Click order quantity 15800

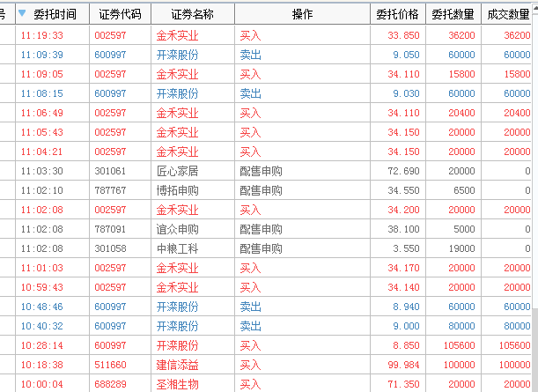pos(461,74)
